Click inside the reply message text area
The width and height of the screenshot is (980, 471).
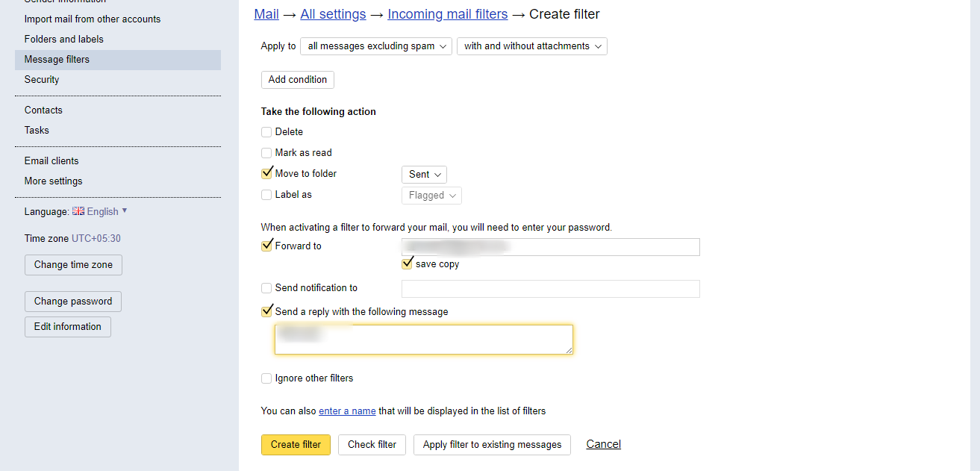click(x=423, y=338)
